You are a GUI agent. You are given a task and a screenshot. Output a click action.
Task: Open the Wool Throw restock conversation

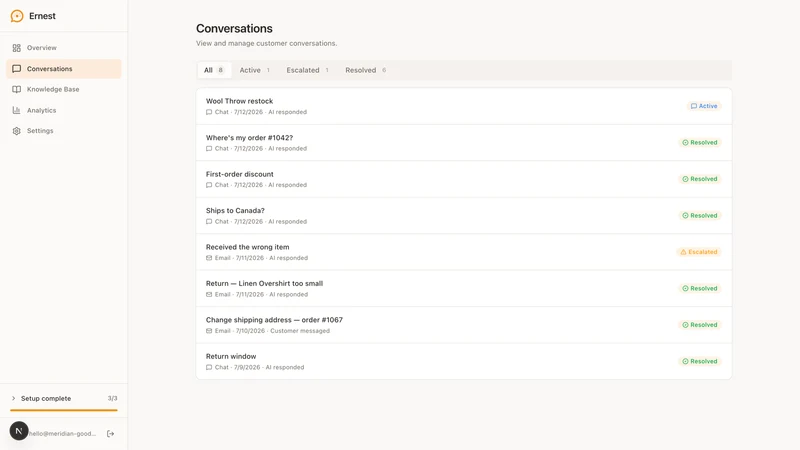(x=464, y=106)
